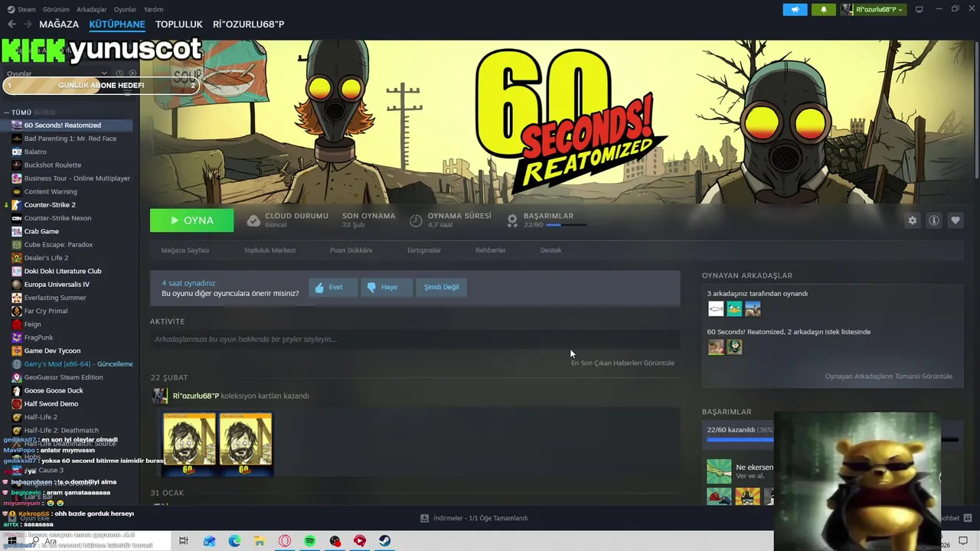Screen dimensions: 980x551
Task: Open the Arkadaşlar menu
Action: 92,9
